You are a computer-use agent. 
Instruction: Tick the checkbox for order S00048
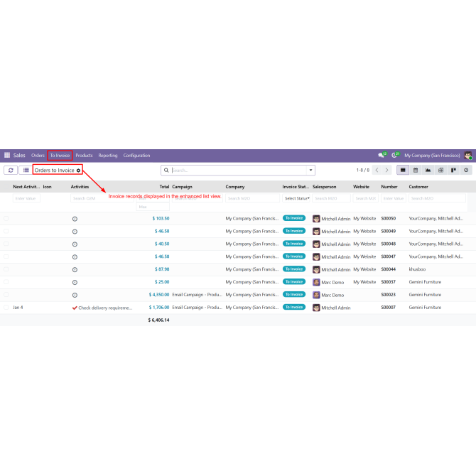click(6, 244)
